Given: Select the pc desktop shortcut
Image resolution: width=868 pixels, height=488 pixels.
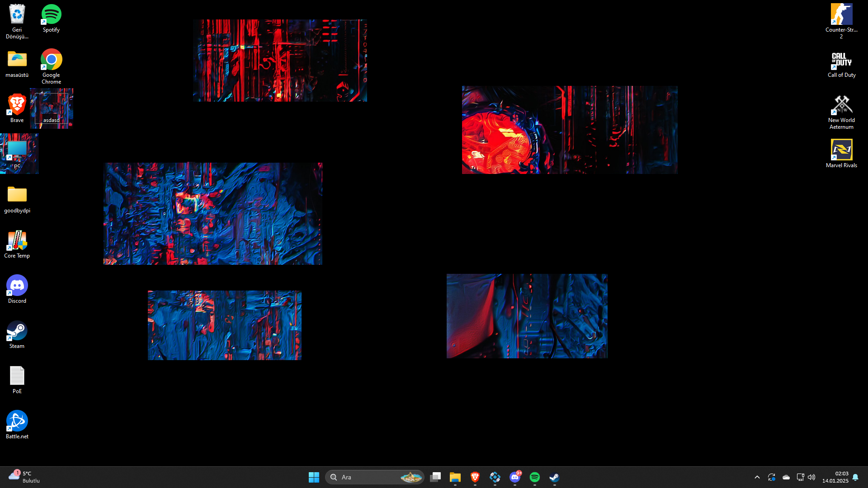Looking at the screenshot, I should pos(17,154).
